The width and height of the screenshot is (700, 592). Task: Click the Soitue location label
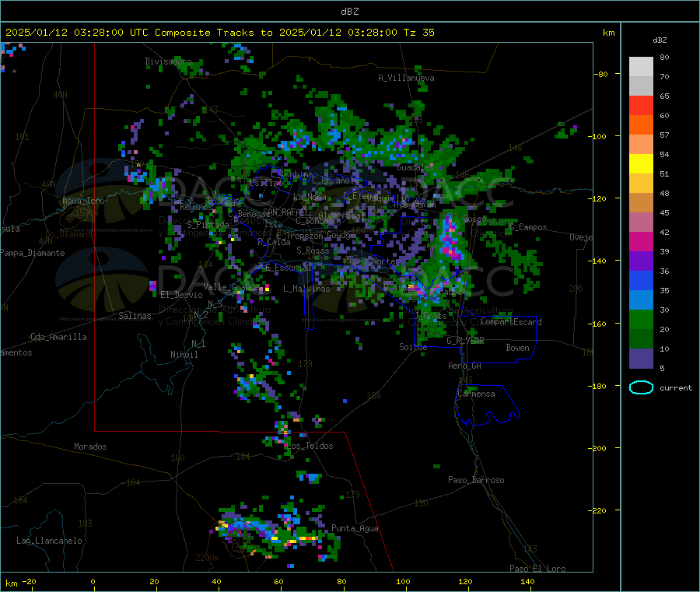413,347
